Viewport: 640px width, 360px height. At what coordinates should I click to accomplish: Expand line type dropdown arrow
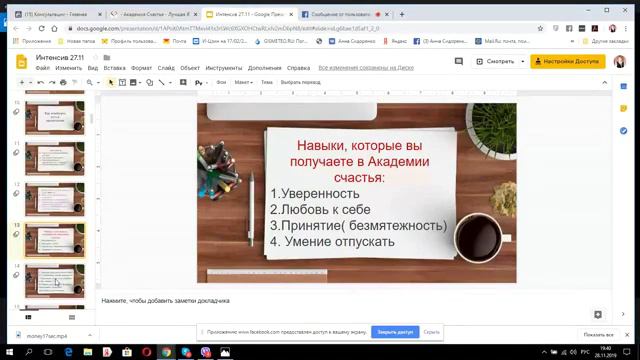coord(170,82)
